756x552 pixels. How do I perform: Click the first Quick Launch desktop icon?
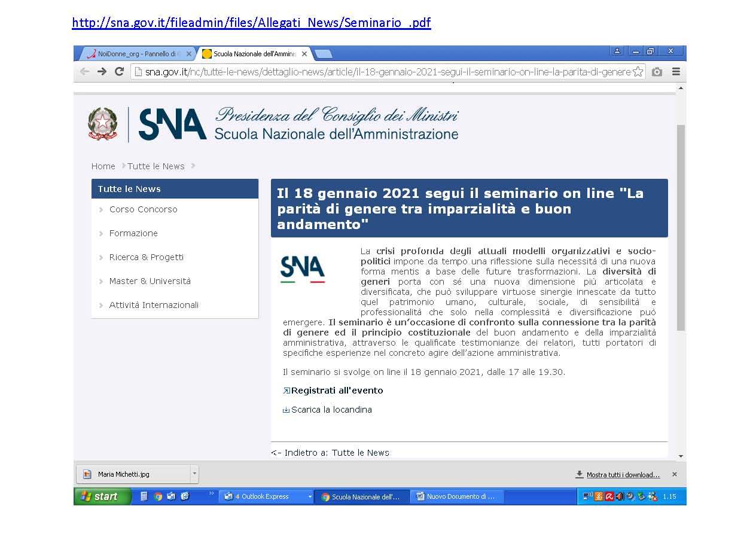144,496
